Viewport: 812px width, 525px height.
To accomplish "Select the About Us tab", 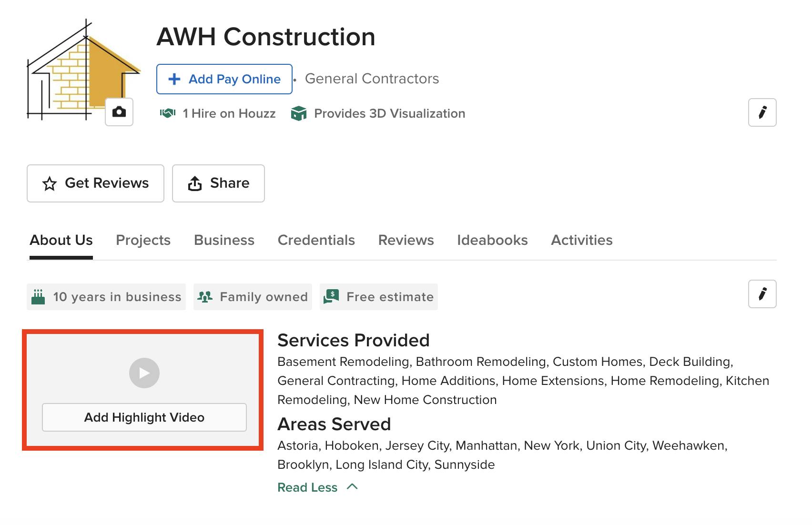I will pos(61,240).
